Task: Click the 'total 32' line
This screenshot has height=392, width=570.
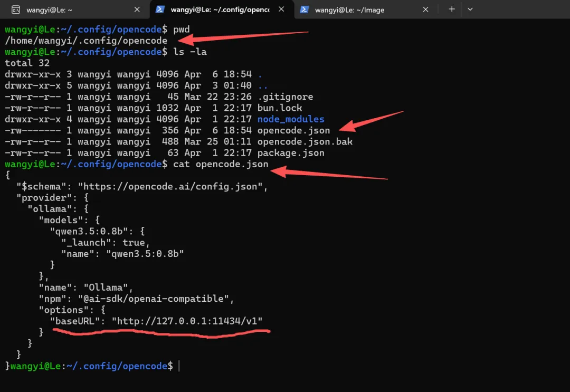Action: click(27, 63)
